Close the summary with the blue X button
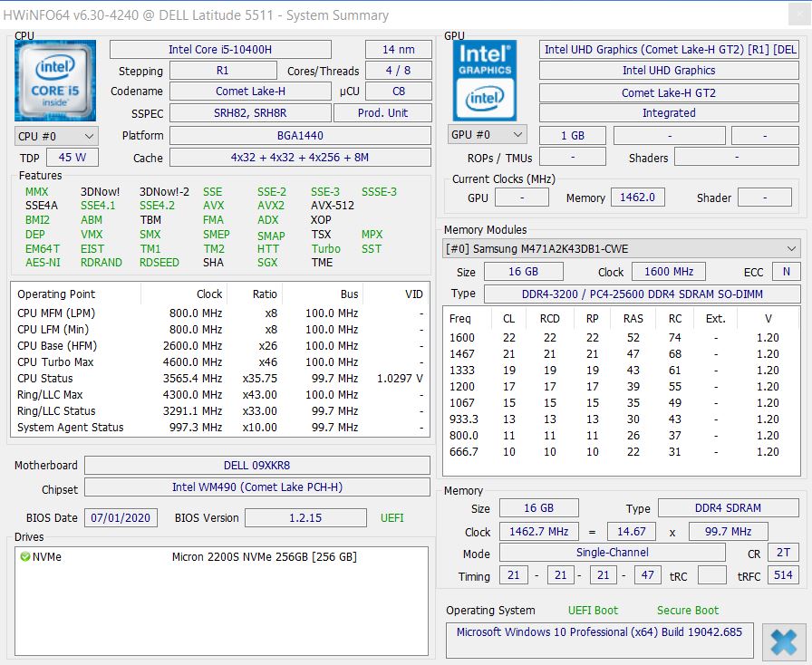 tap(784, 641)
